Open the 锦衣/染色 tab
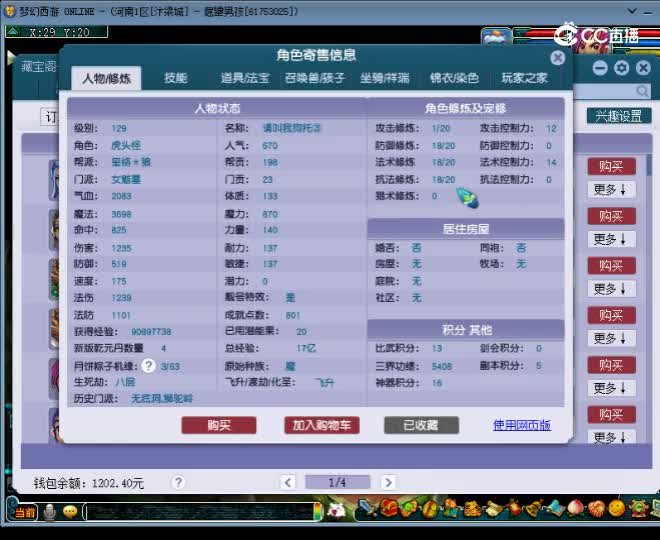The image size is (660, 540). (454, 78)
